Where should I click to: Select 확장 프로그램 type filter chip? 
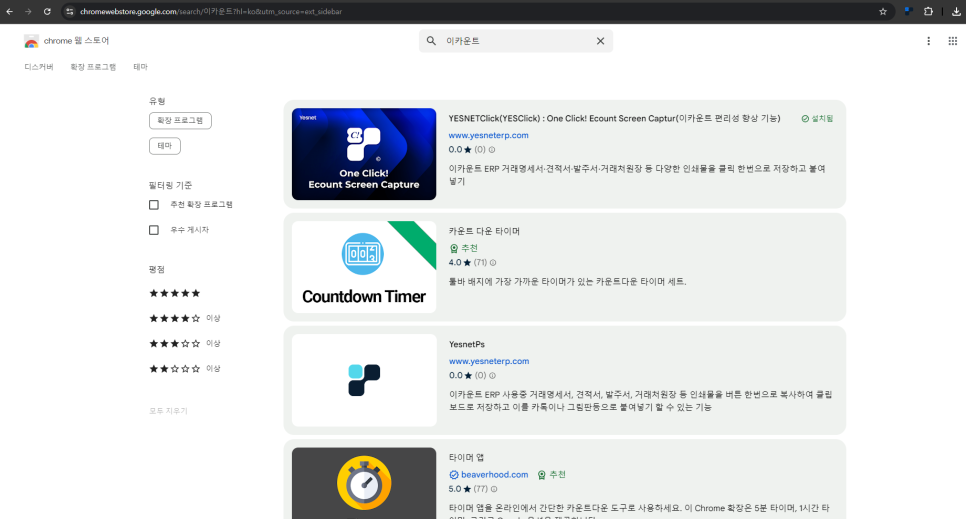point(180,120)
